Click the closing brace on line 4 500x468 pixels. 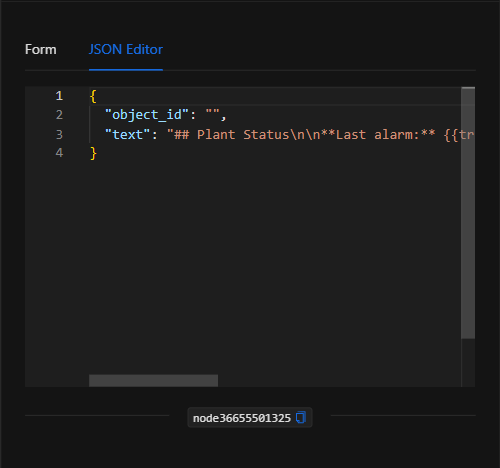click(93, 154)
